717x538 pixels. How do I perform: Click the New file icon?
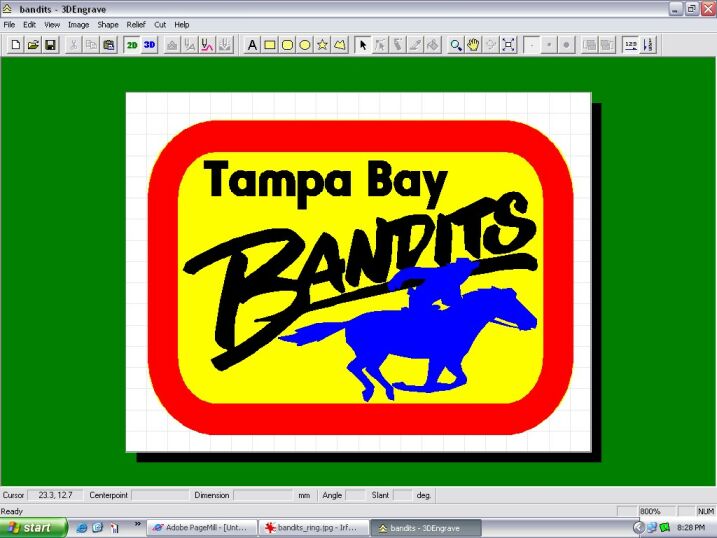click(15, 45)
